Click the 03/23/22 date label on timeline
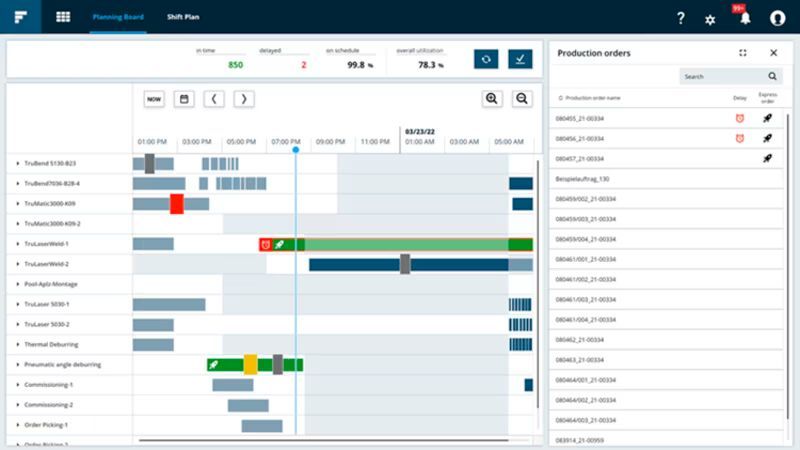Image resolution: width=800 pixels, height=450 pixels. click(x=419, y=132)
